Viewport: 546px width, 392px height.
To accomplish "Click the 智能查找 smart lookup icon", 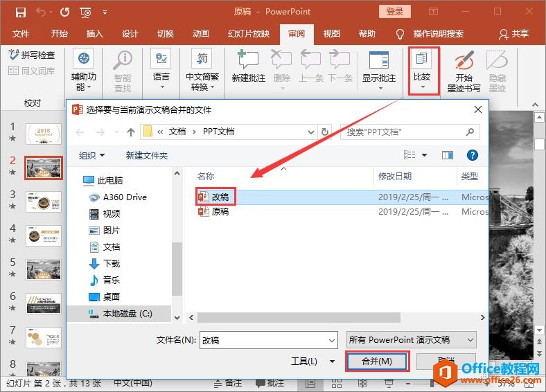I will (x=123, y=60).
